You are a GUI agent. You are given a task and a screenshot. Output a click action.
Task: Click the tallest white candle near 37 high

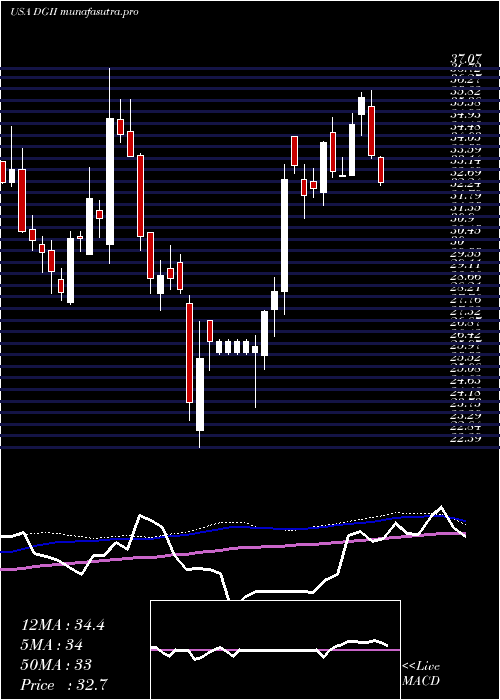109,181
